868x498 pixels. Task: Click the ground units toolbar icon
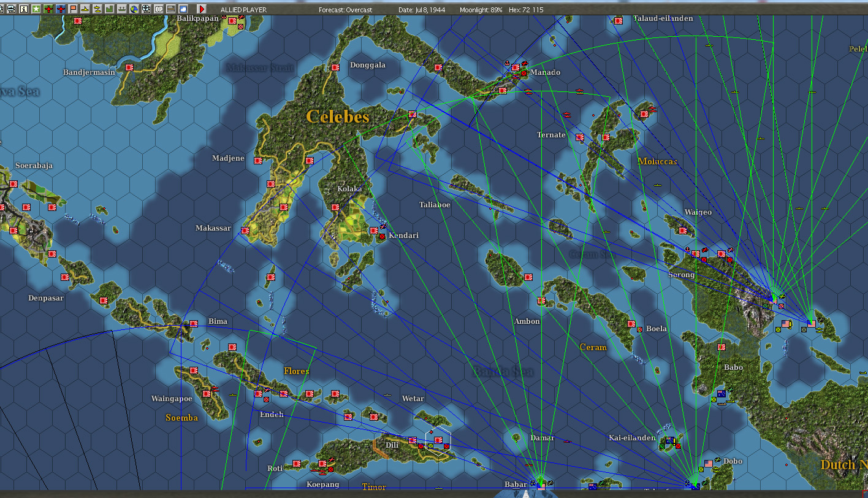pos(122,9)
